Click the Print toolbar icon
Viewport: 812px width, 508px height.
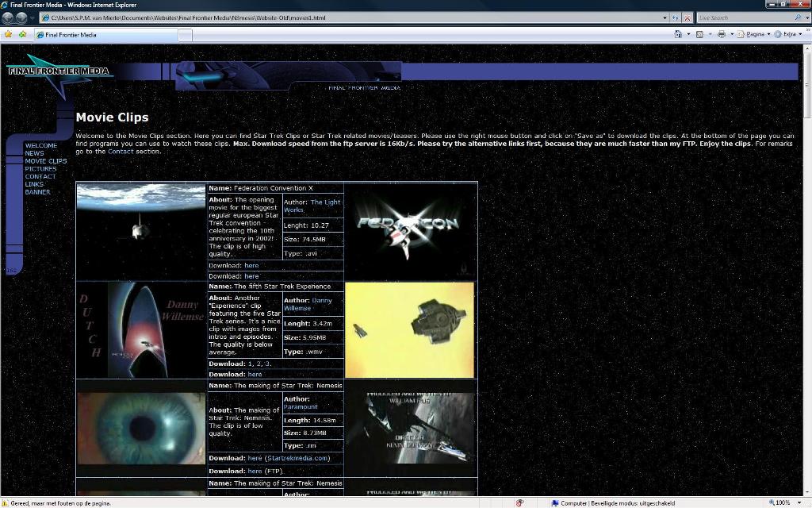(x=722, y=34)
